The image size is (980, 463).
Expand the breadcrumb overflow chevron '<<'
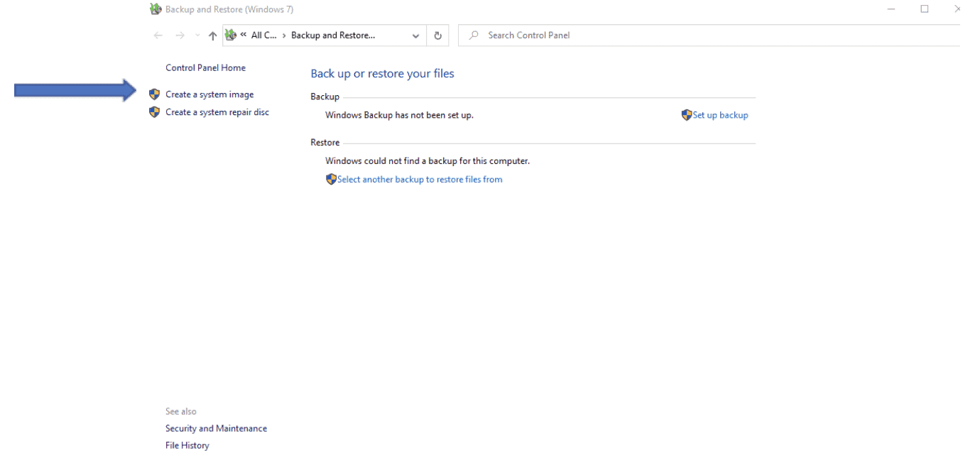[x=244, y=35]
